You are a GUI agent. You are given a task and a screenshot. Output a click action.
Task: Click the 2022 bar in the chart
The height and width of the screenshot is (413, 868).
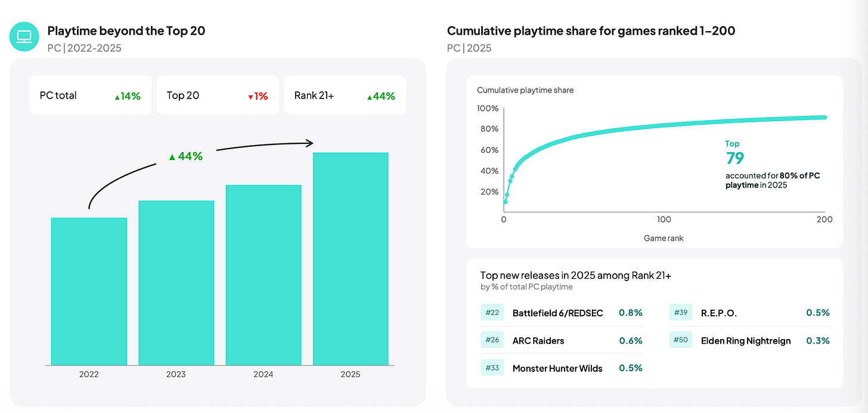89,291
